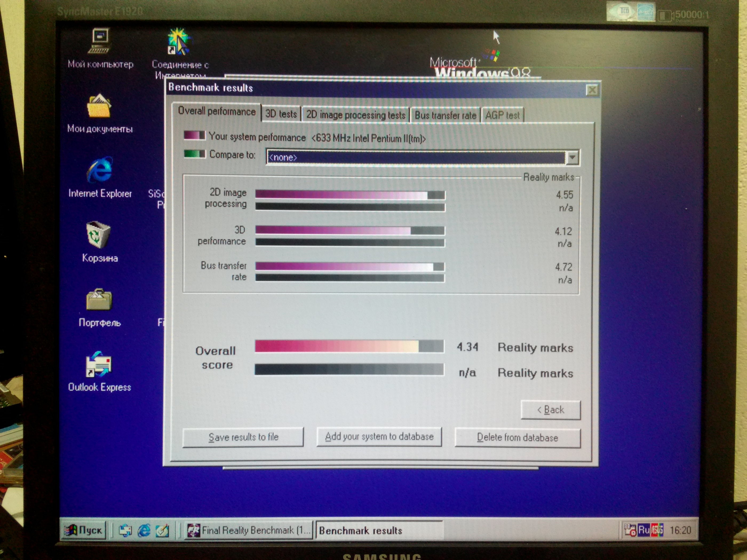This screenshot has width=747, height=560.
Task: Launch the Outlook Express desktop shortcut
Action: pos(99,364)
